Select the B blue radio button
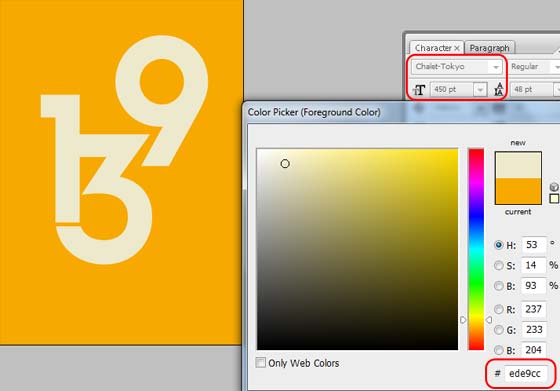 (499, 350)
